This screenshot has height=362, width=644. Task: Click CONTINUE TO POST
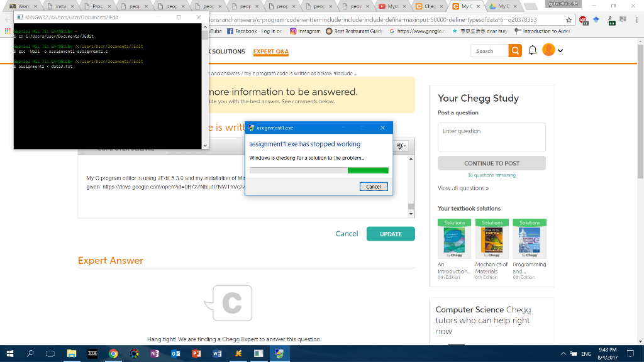point(491,163)
